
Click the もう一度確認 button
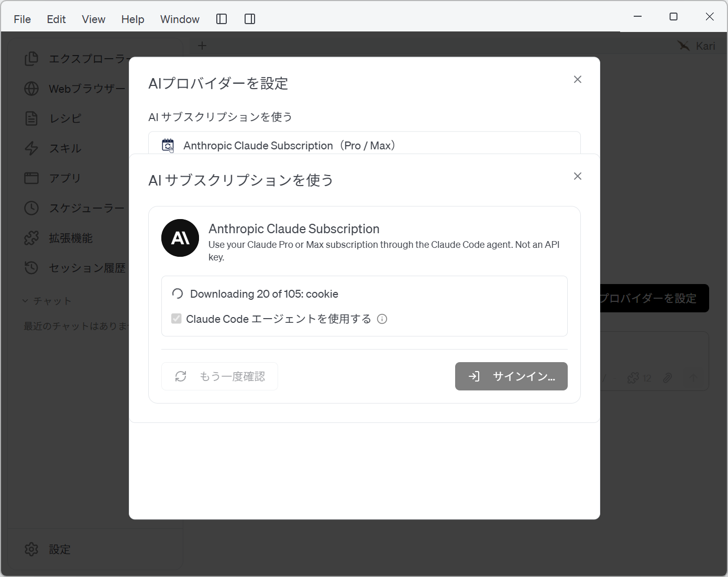click(219, 376)
